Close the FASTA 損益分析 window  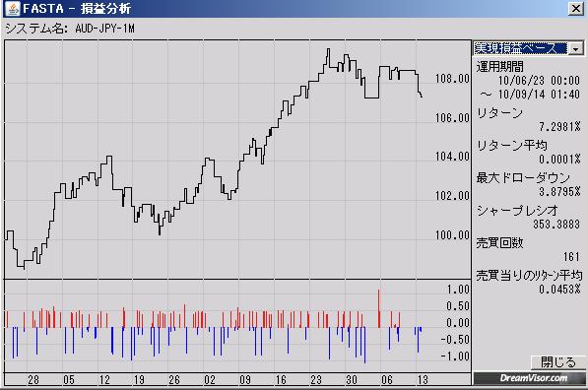tap(575, 8)
